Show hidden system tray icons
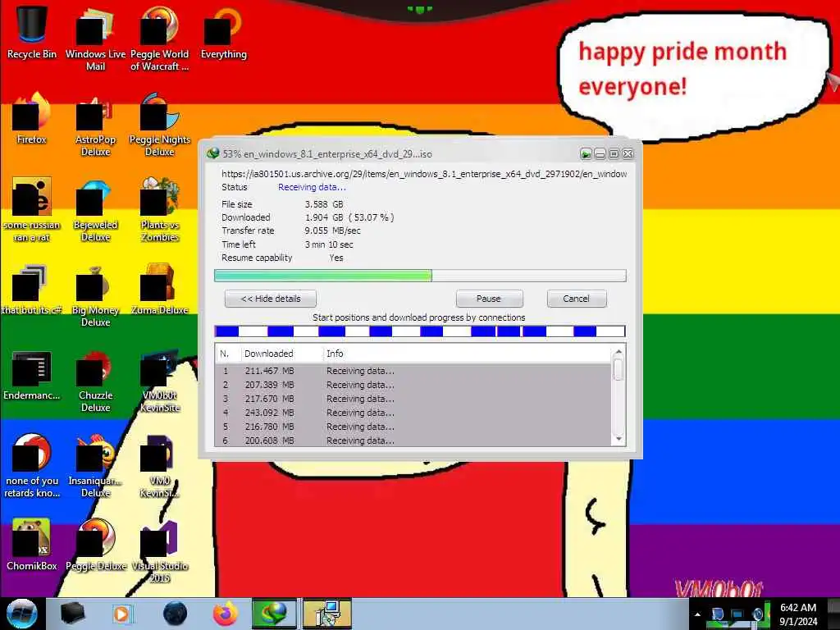The height and width of the screenshot is (630, 840). (x=697, y=614)
